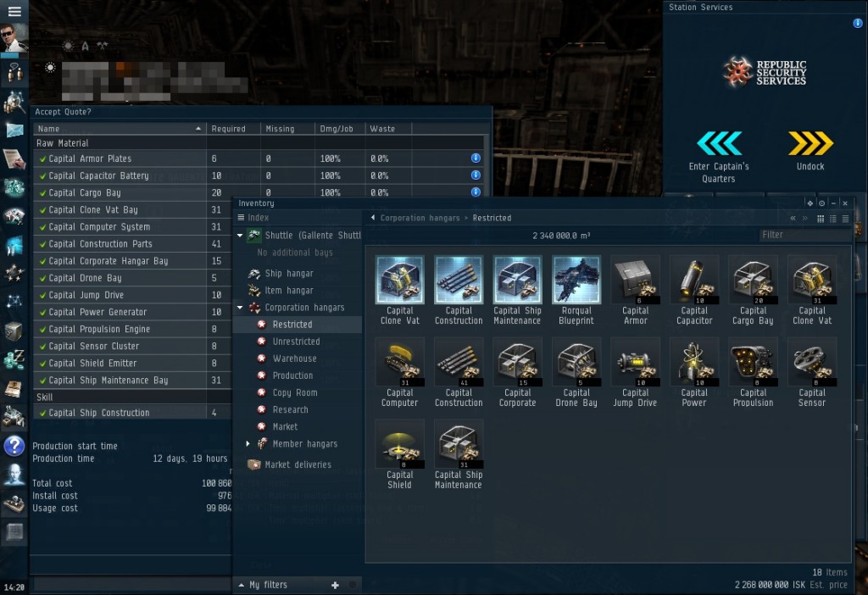
Task: Open the wallet coins icon
Action: [x=14, y=359]
